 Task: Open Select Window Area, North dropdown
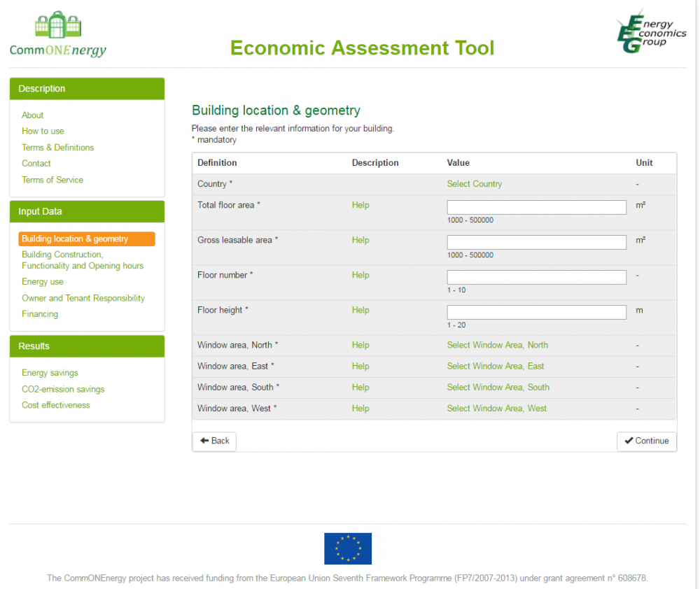[498, 345]
